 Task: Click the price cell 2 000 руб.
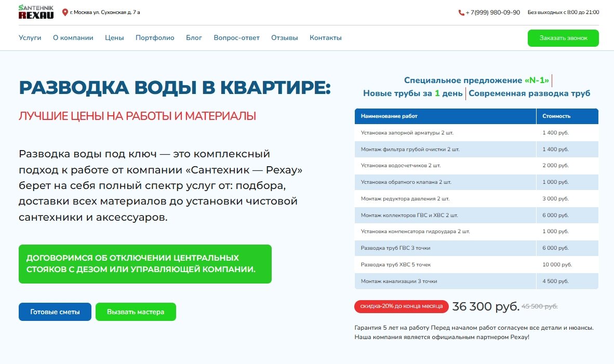click(x=567, y=166)
